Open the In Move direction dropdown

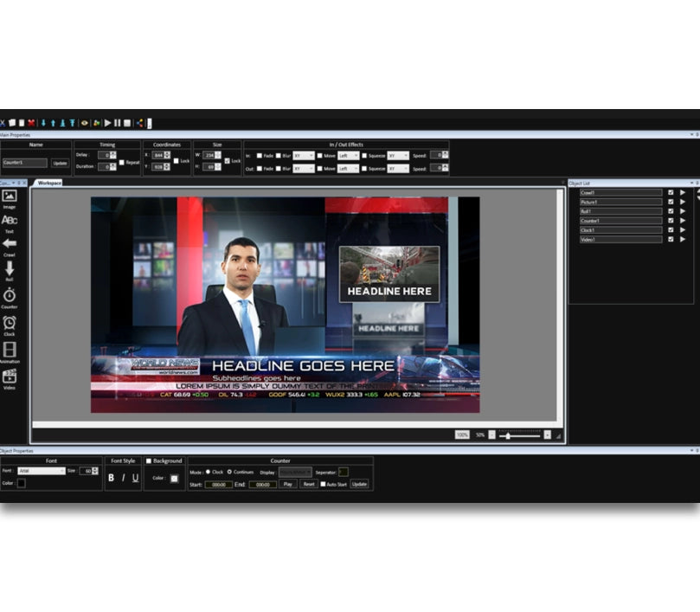click(x=348, y=156)
